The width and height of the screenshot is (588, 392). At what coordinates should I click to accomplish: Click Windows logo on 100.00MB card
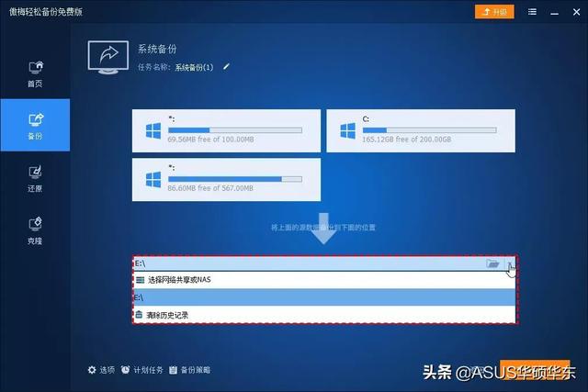pyautogui.click(x=153, y=131)
